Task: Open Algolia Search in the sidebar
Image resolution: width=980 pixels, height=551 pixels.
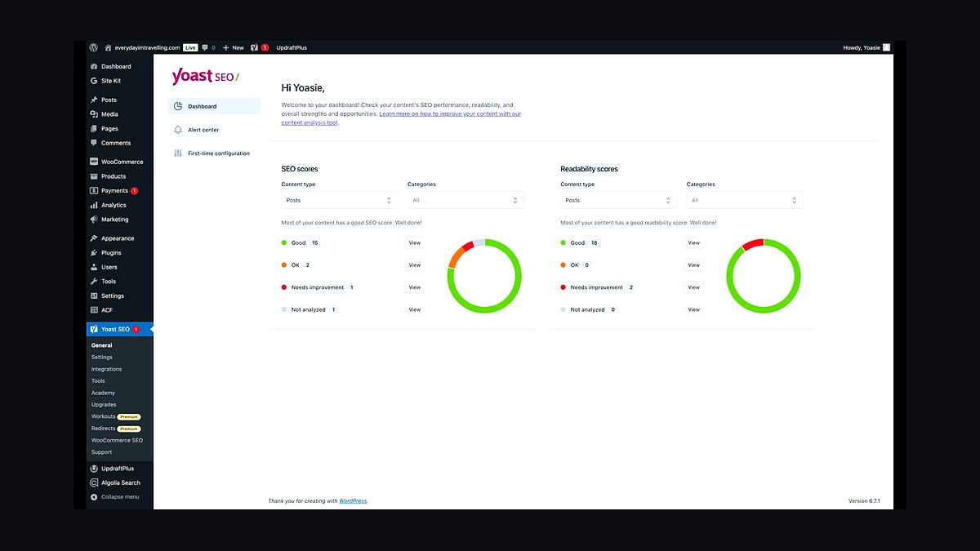Action: (x=120, y=482)
